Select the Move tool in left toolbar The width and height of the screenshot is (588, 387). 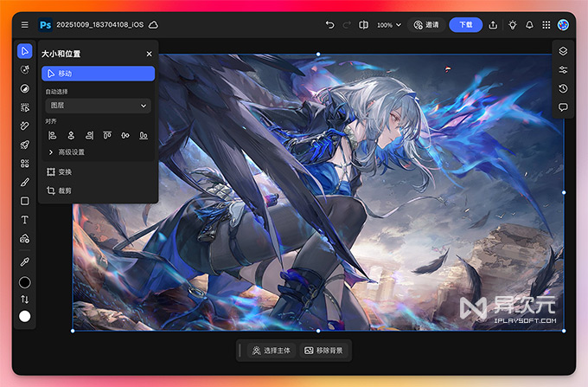point(25,51)
